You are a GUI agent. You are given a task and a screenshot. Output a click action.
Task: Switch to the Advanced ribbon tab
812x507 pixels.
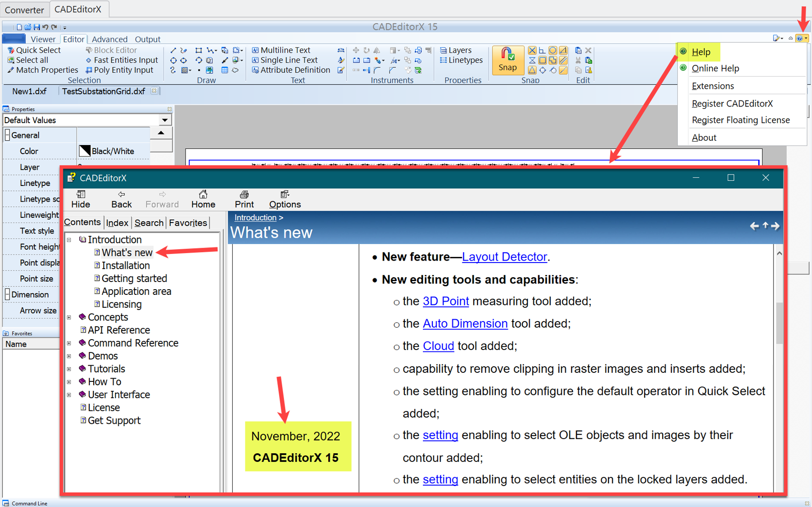(109, 39)
